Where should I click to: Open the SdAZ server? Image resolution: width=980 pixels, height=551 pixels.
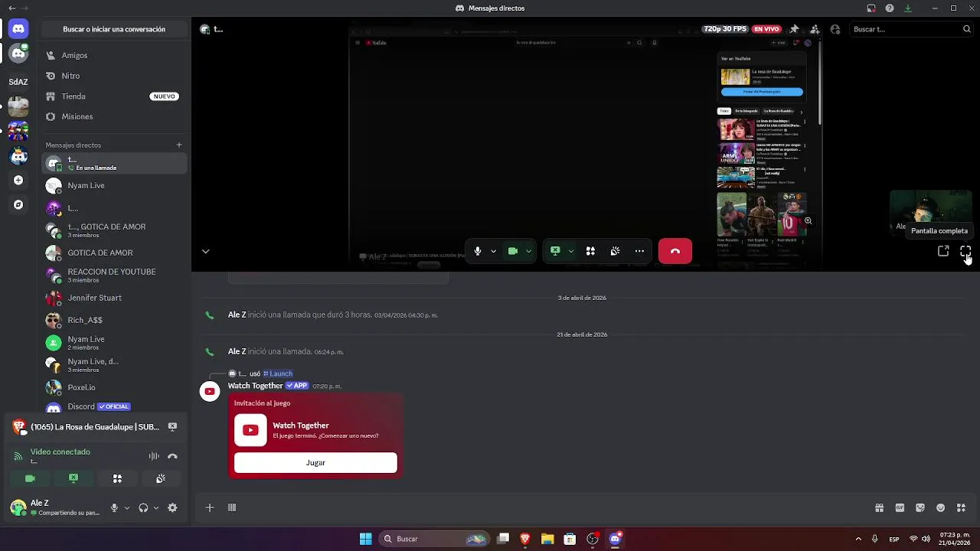(x=18, y=81)
